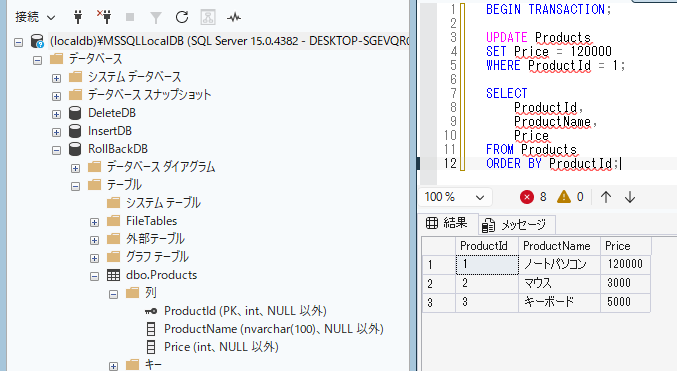Select the dbo.Products table grid icon
The width and height of the screenshot is (677, 371).
(x=114, y=275)
